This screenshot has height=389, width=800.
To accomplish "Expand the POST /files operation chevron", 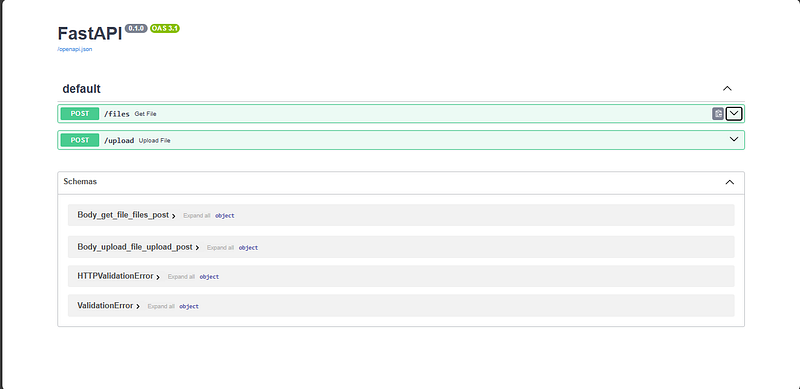I will click(734, 113).
